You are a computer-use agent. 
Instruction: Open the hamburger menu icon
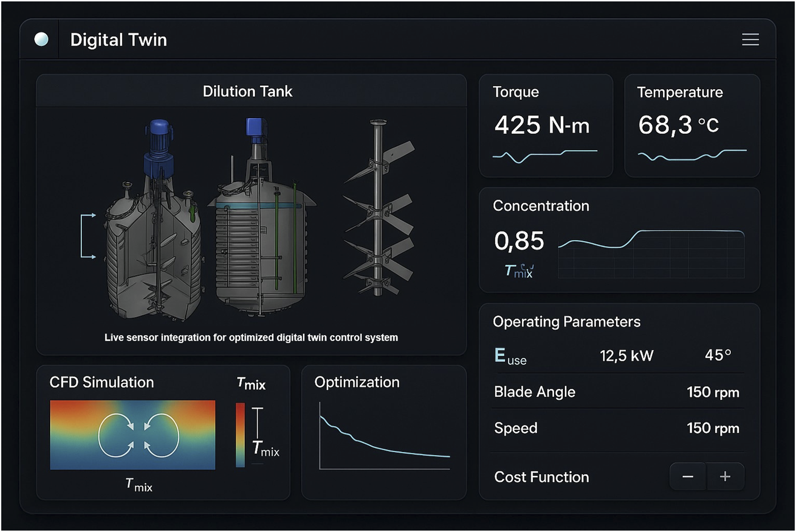tap(750, 40)
